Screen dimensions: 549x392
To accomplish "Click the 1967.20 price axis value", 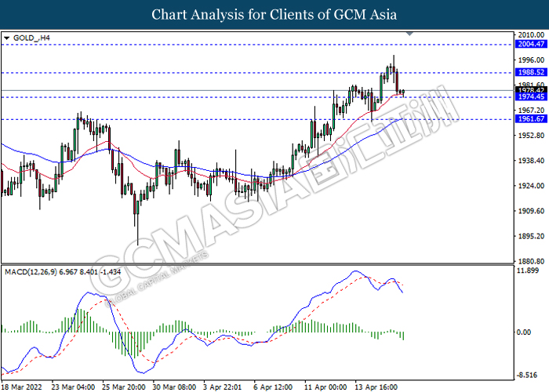I will pyautogui.click(x=531, y=111).
